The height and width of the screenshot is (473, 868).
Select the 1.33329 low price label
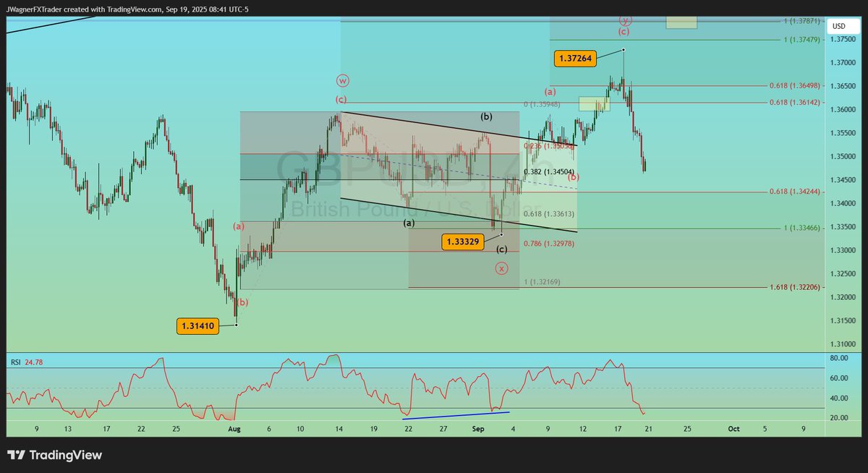click(462, 242)
